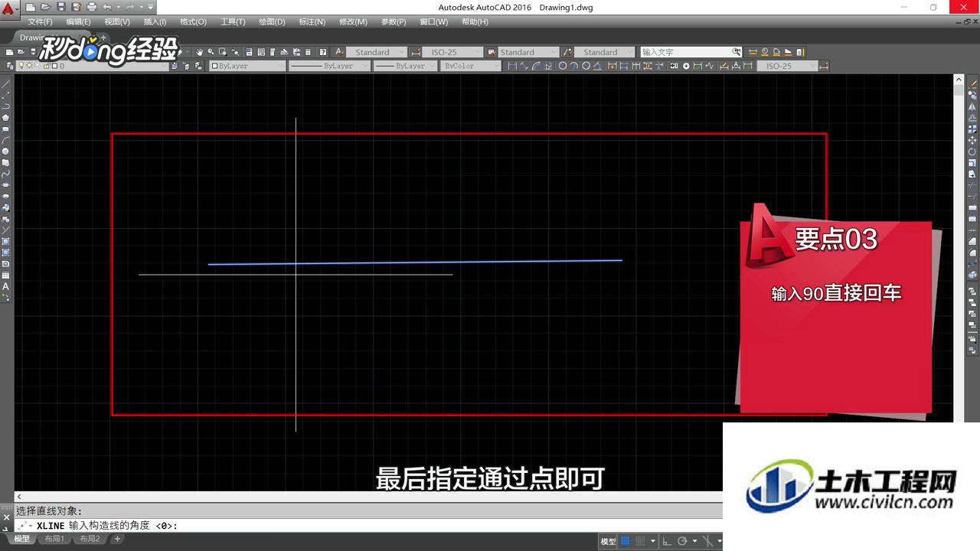The image size is (980, 551).
Task: Click the new drawing tab plus button
Action: tap(103, 37)
